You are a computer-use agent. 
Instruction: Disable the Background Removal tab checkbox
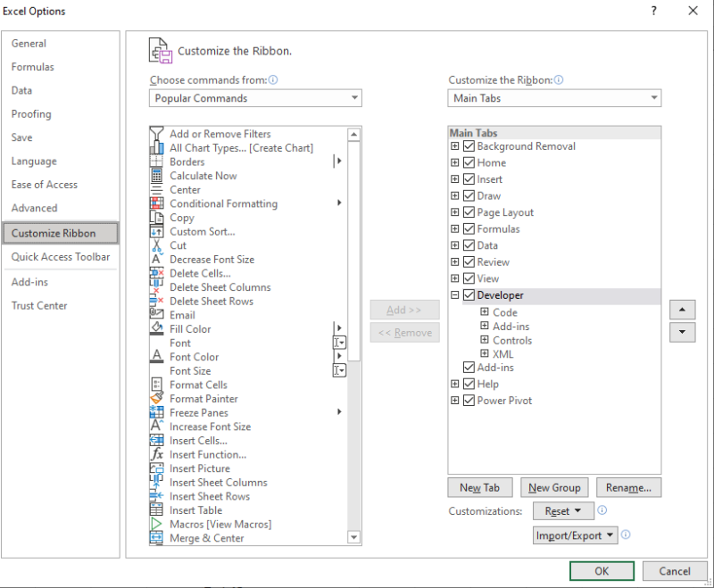(469, 145)
